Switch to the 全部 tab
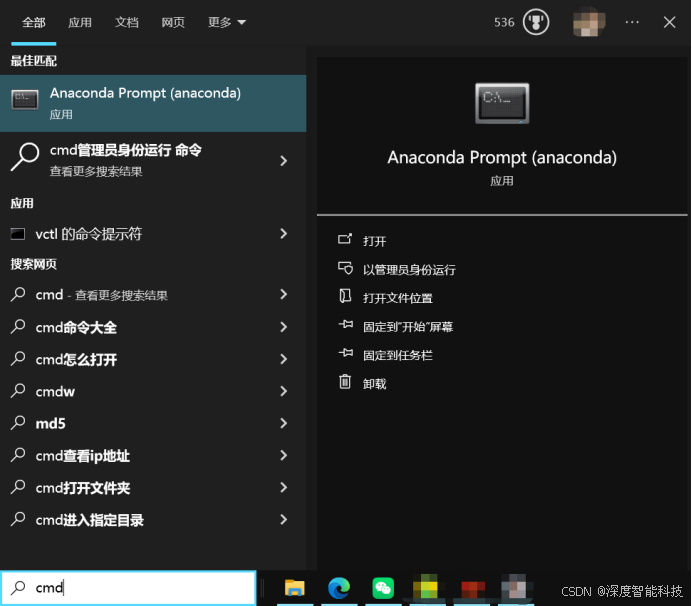Viewport: 692px width, 606px height. click(x=34, y=22)
